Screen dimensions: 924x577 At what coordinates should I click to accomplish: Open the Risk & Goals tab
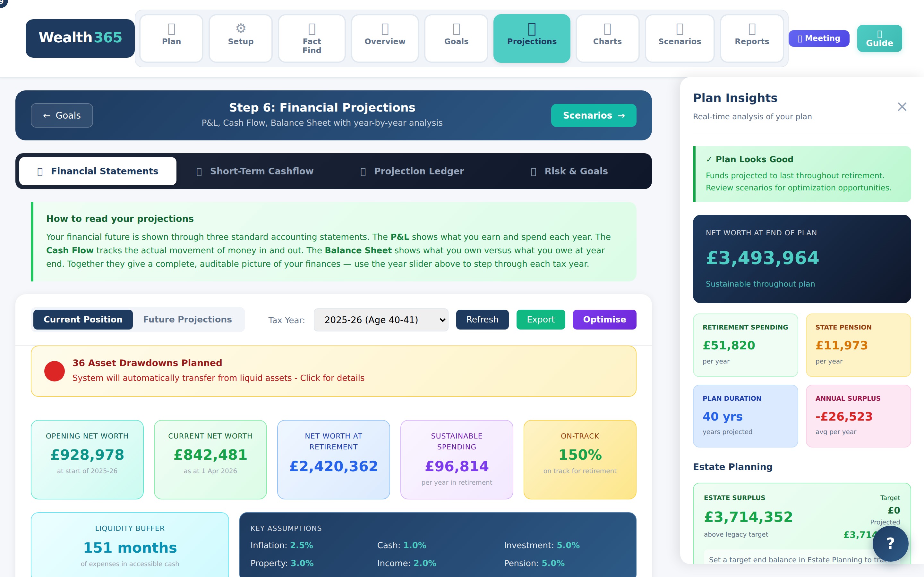pyautogui.click(x=568, y=171)
